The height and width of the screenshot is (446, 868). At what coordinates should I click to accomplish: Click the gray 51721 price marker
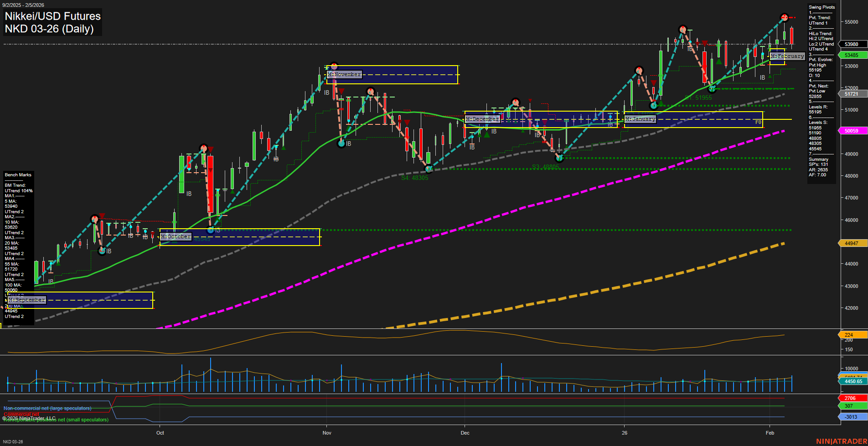click(x=851, y=94)
